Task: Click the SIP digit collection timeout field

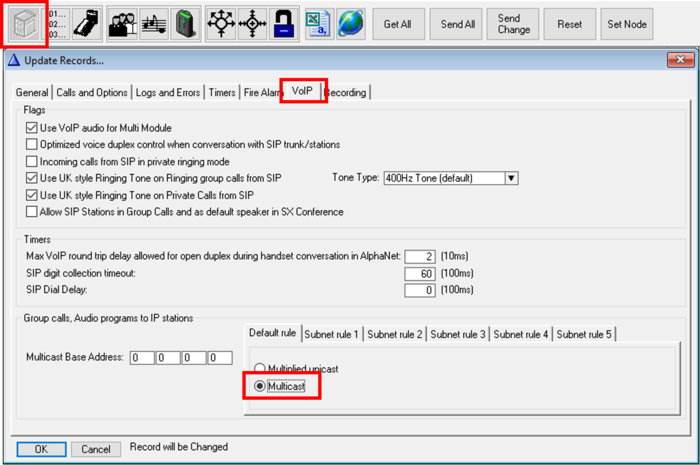Action: (420, 273)
